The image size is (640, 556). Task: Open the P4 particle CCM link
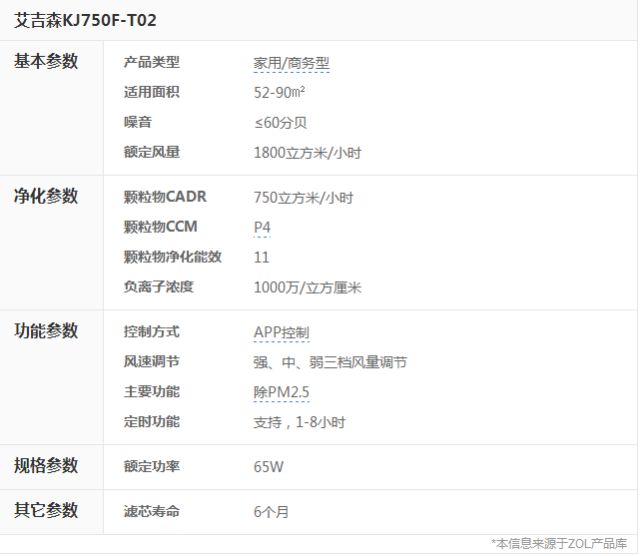pos(262,228)
